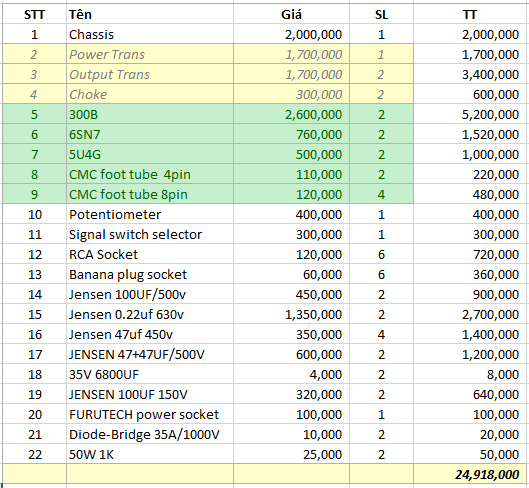Click the Chassis name cell
The height and width of the screenshot is (488, 529).
pos(150,34)
